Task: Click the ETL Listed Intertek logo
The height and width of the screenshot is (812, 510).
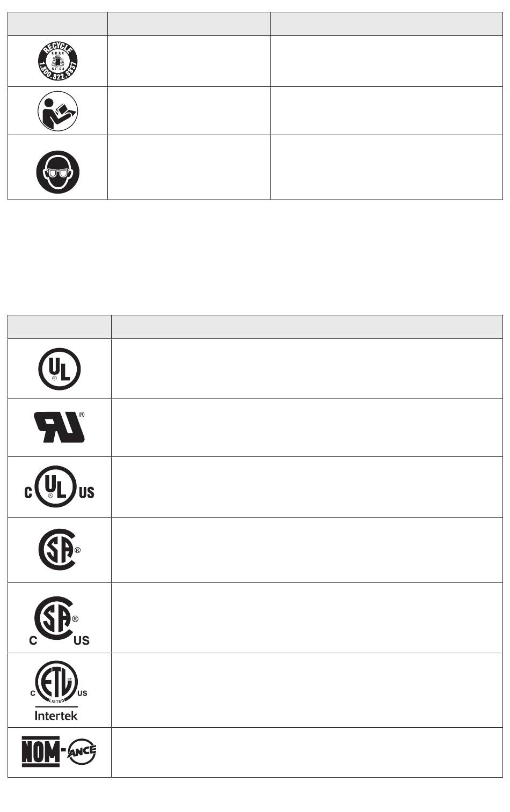Action: coord(59,690)
